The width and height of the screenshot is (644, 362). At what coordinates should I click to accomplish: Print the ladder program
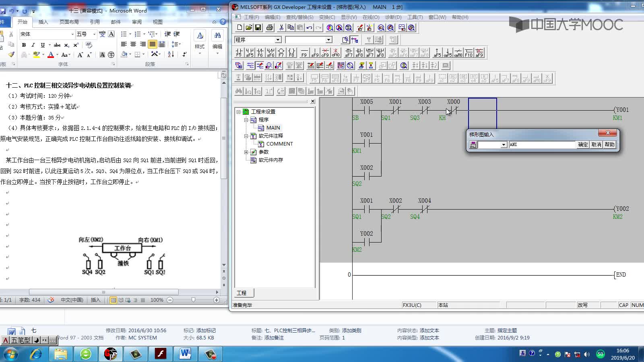tap(270, 27)
